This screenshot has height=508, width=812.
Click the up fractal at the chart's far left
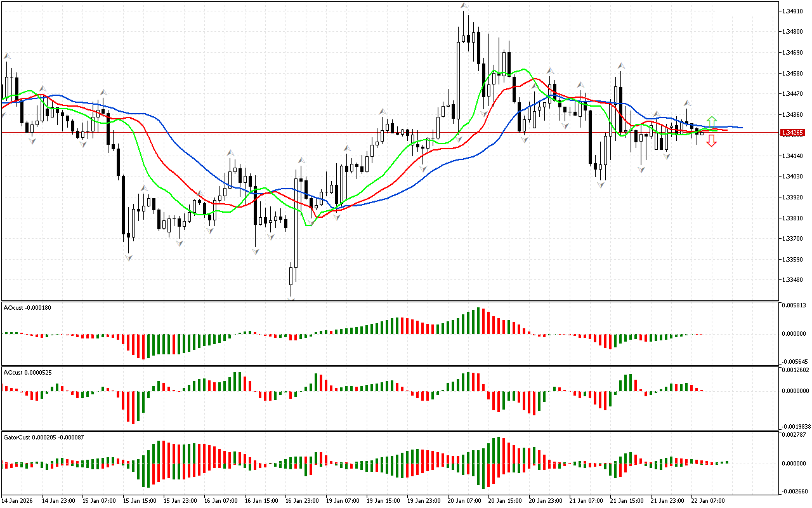point(8,56)
